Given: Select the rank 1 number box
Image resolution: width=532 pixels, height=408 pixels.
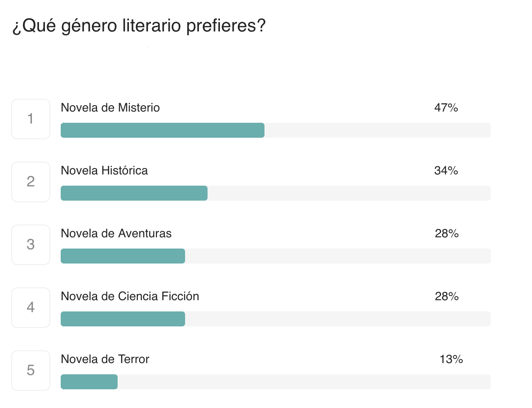Looking at the screenshot, I should point(31,119).
